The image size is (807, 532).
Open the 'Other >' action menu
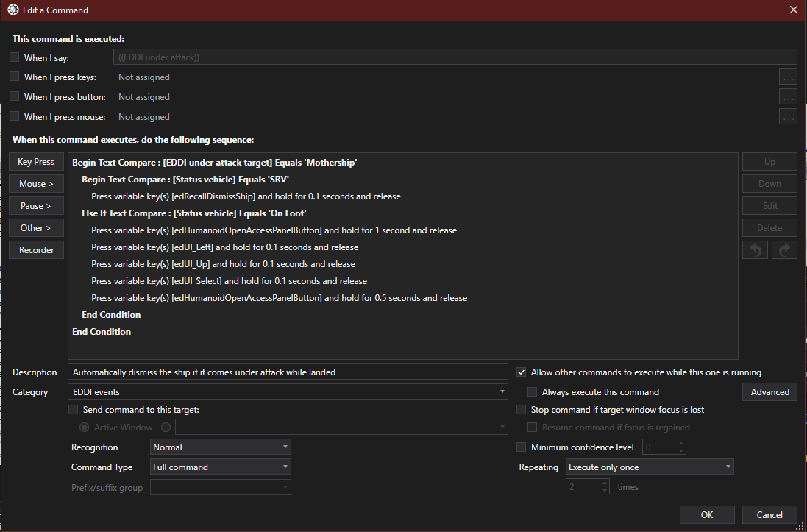[37, 227]
